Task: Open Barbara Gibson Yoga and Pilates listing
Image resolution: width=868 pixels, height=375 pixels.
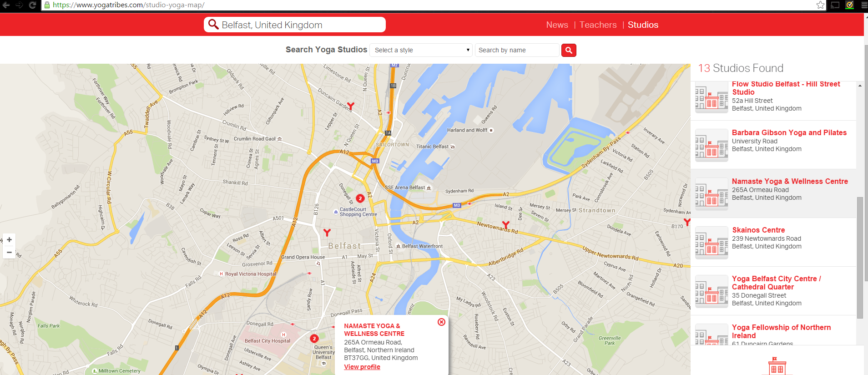Action: (x=789, y=132)
